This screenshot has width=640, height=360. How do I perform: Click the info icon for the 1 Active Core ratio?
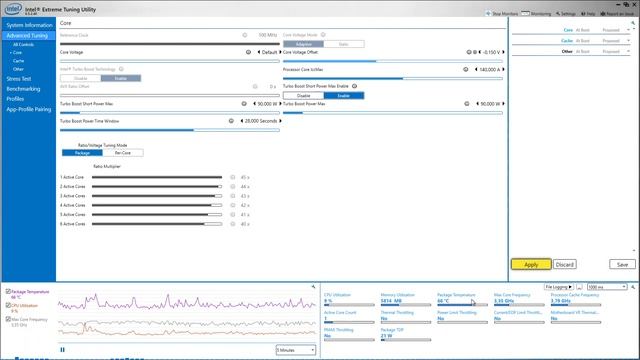tap(233, 177)
